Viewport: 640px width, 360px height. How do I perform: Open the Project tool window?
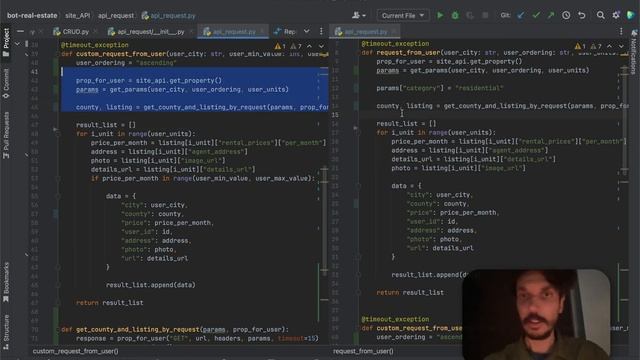[x=6, y=42]
